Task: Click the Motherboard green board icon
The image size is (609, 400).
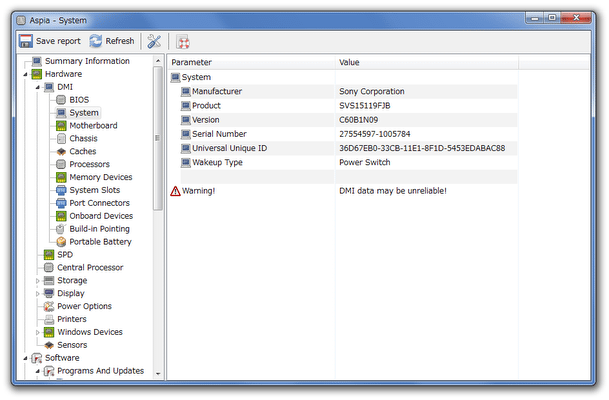Action: tap(61, 125)
